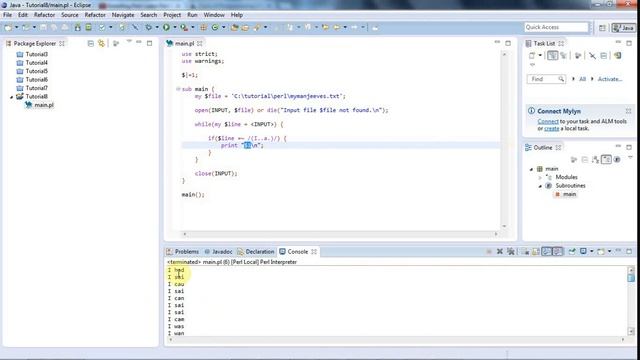640x360 pixels.
Task: Select Tutorial7 project in Package Explorer
Action: point(32,88)
